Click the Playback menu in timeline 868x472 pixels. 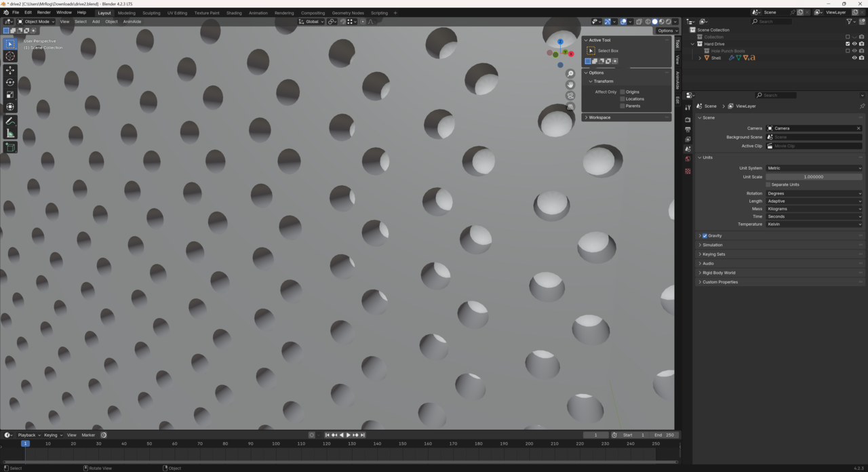[28, 435]
